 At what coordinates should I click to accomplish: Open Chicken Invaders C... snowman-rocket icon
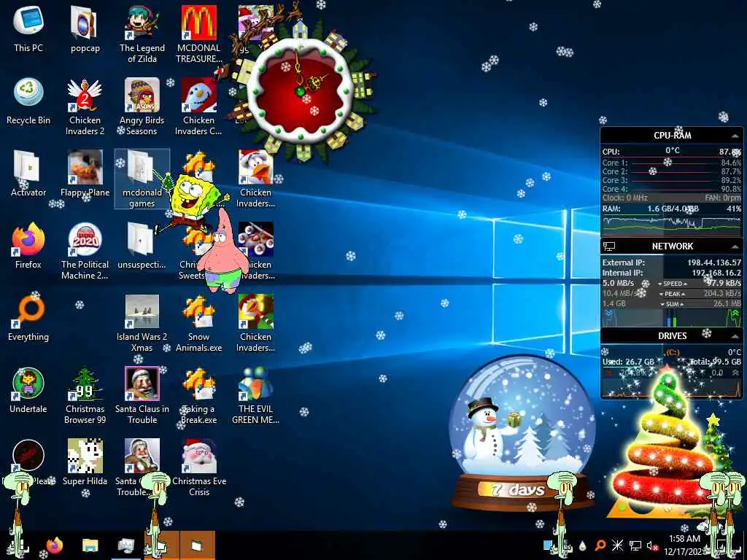click(198, 106)
